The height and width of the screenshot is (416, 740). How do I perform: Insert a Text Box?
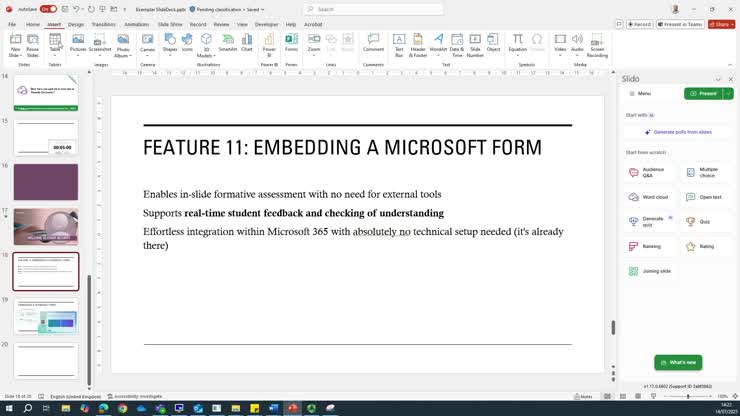[399, 45]
